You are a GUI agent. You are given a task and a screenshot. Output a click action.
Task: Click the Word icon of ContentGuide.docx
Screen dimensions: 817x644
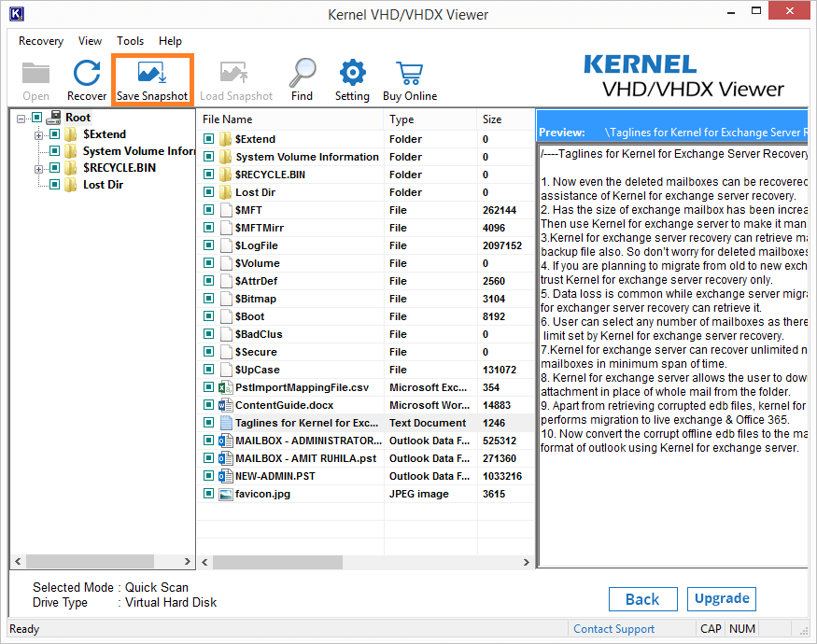pos(226,405)
